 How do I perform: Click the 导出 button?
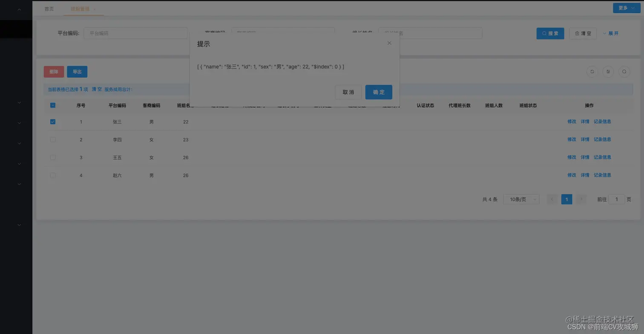tap(77, 72)
